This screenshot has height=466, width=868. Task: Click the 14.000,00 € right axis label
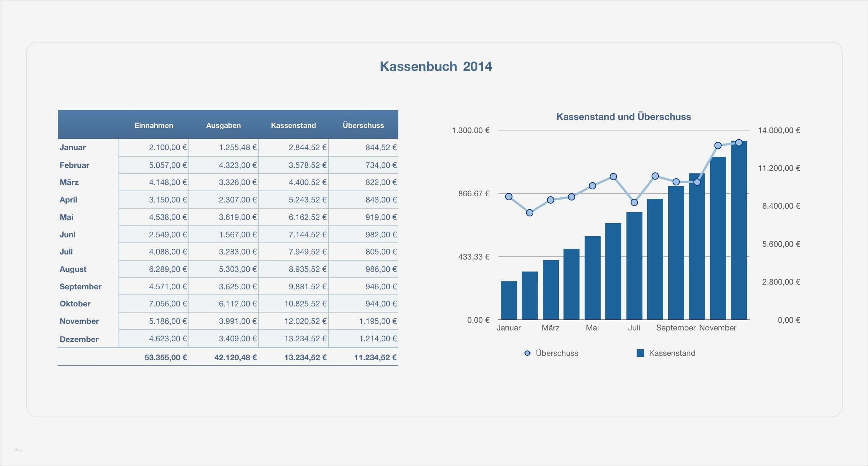pyautogui.click(x=779, y=130)
